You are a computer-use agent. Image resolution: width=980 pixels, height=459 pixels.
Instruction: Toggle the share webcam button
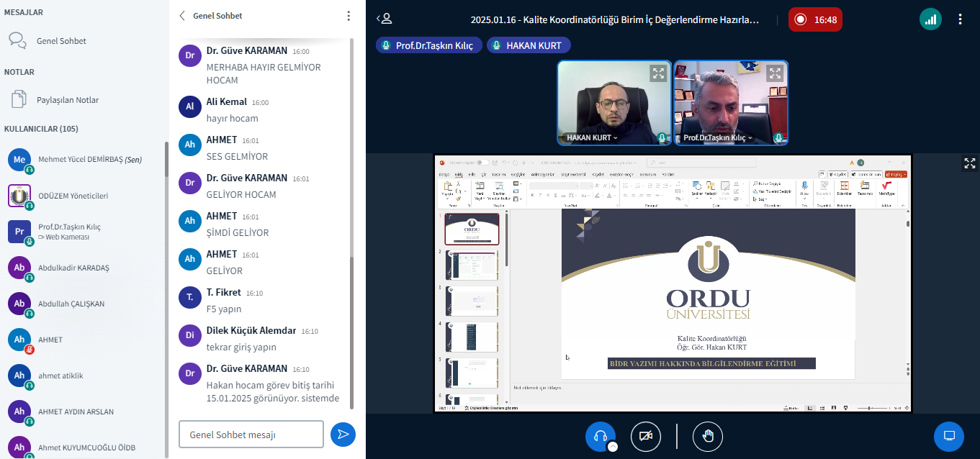click(x=646, y=436)
